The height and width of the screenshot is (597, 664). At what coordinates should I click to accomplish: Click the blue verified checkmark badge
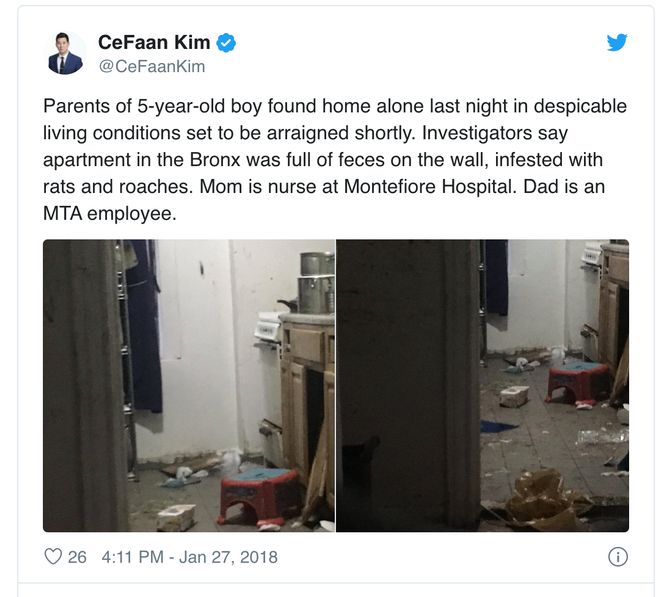point(226,43)
